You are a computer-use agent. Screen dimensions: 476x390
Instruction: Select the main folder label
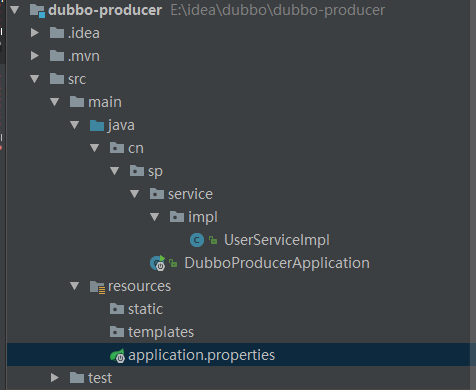pos(105,102)
